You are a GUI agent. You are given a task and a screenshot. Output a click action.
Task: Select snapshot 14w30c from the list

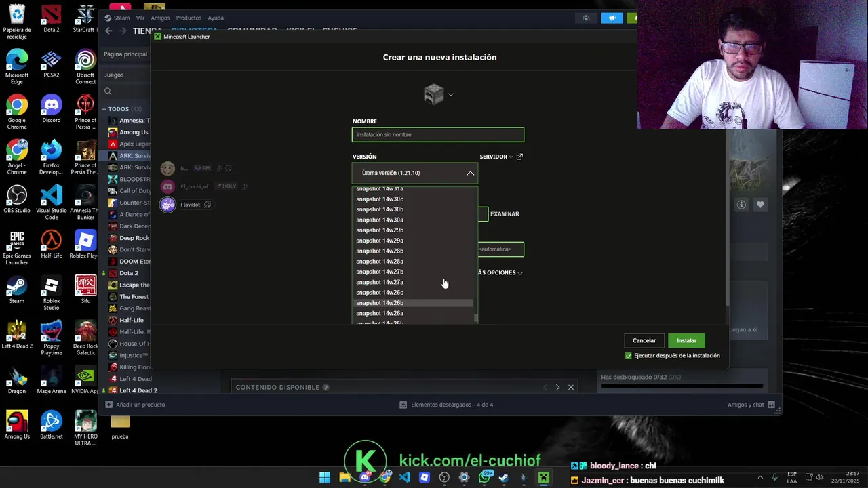coord(412,199)
